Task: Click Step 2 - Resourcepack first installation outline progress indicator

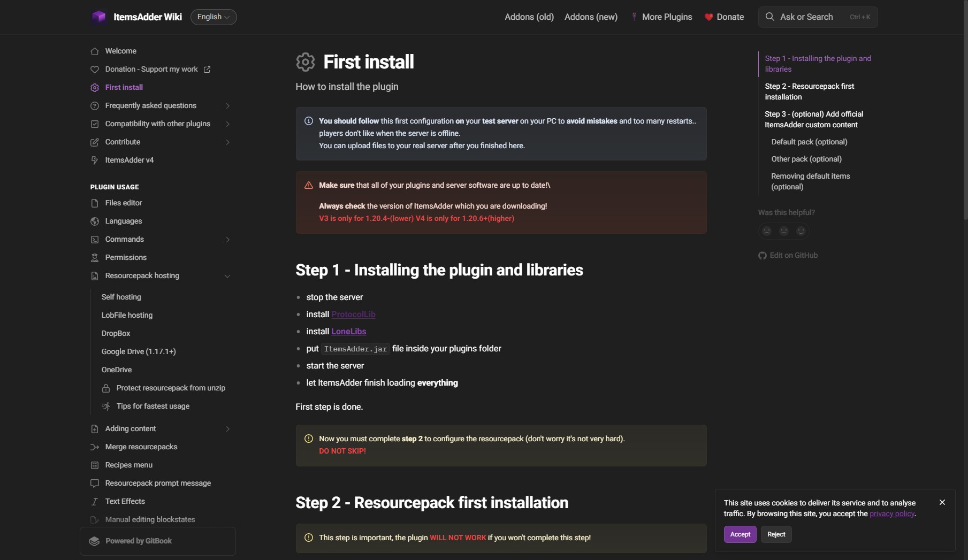Action: coord(809,91)
